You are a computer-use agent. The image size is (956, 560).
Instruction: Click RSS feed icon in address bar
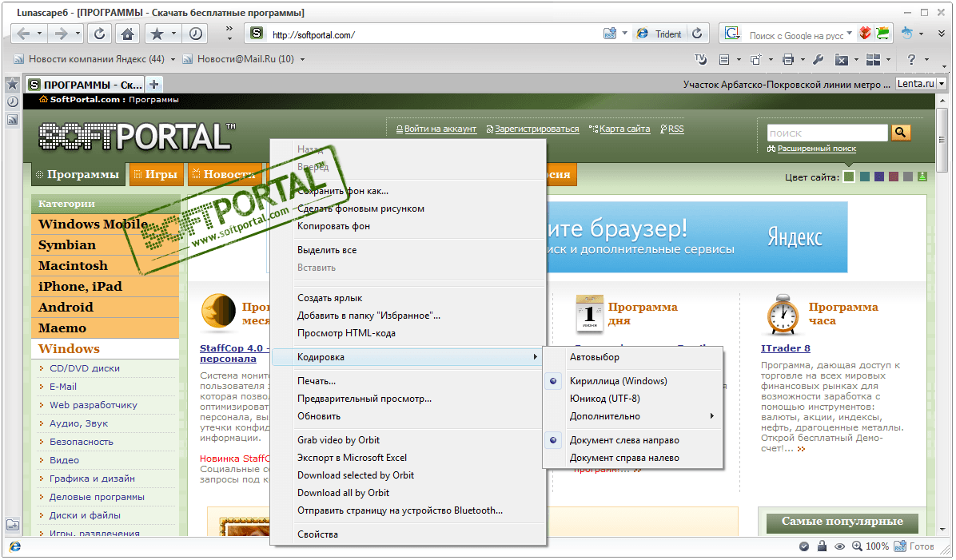coord(610,34)
